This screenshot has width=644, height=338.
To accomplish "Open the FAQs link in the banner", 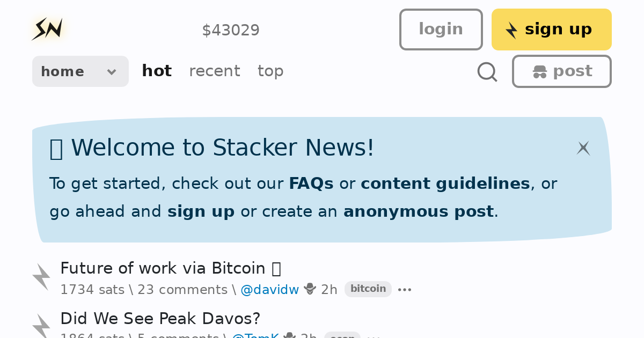I will [311, 183].
